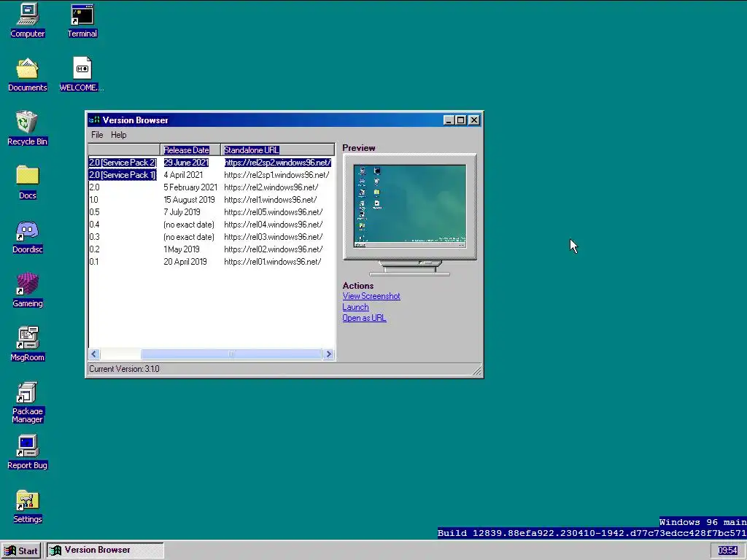Click the 09:54 taskbar clock
Image resolution: width=747 pixels, height=560 pixels.
[x=727, y=551]
